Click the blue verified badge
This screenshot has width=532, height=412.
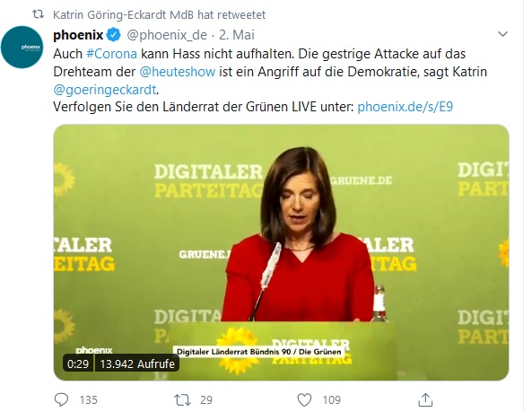pos(114,35)
